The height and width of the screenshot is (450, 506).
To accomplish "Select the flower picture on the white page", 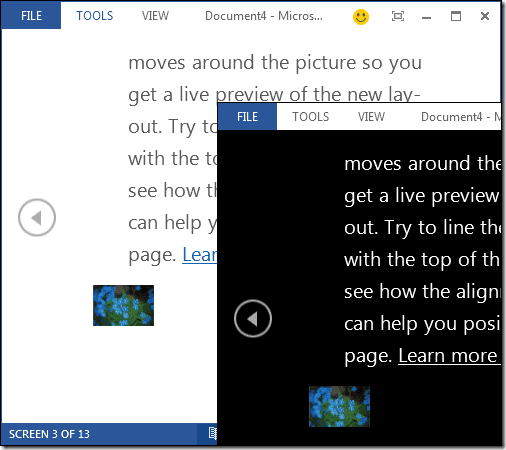I will coord(123,305).
